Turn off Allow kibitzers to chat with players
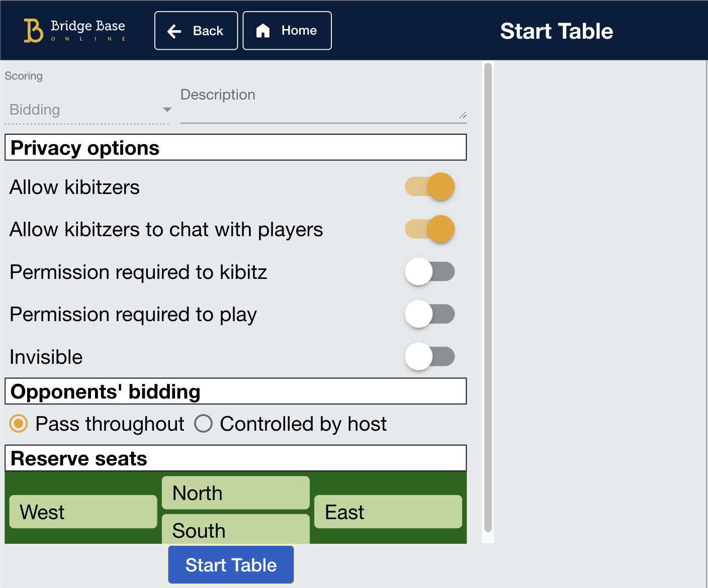The height and width of the screenshot is (588, 708). pos(430,229)
